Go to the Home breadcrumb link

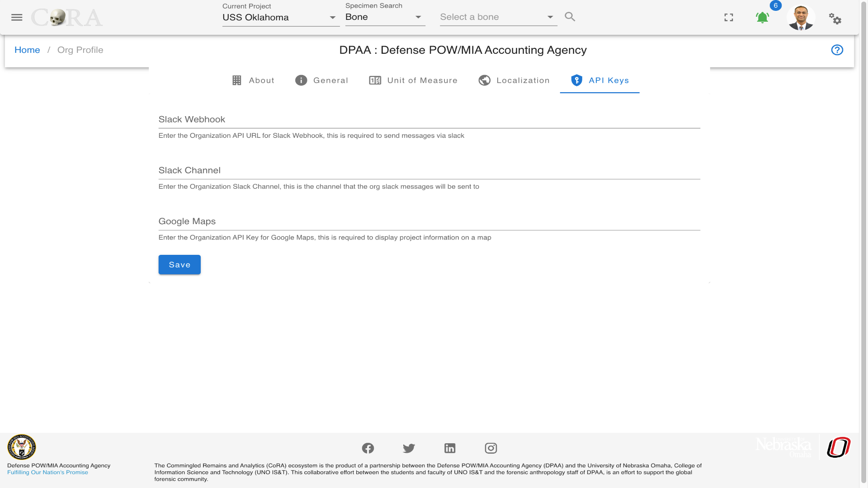click(x=27, y=50)
